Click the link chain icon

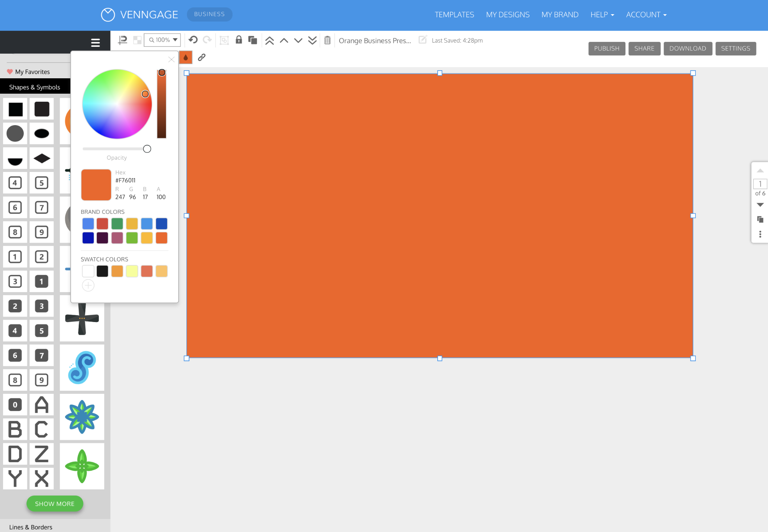coord(202,57)
